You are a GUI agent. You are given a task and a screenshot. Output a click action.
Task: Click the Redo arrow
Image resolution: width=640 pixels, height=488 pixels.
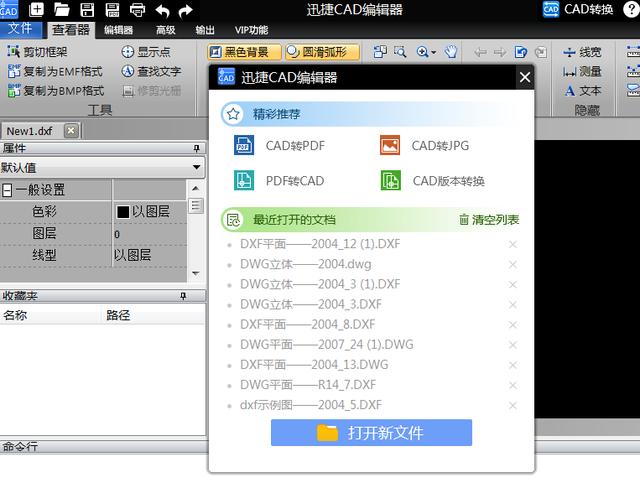pos(186,10)
